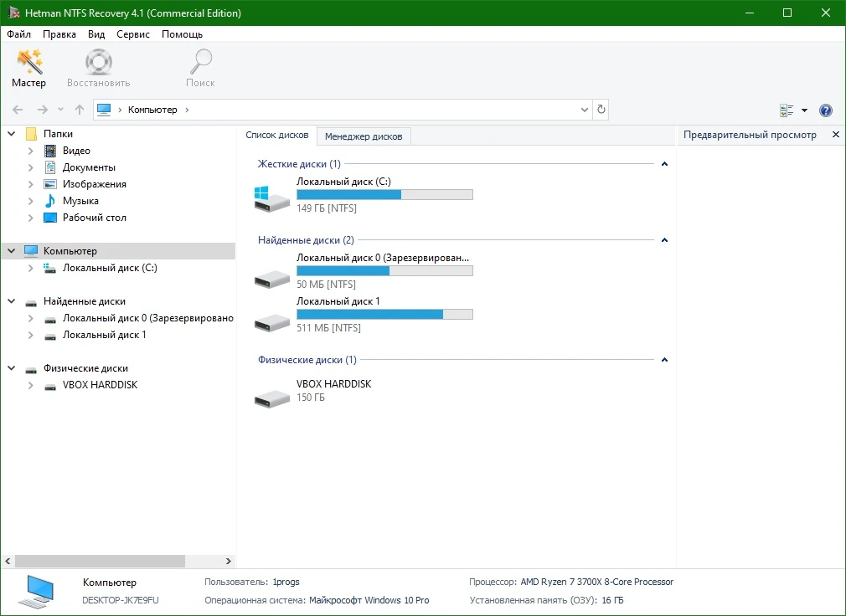846x616 pixels.
Task: Click the '511 МБ [NTFS]' size label
Action: [x=328, y=328]
